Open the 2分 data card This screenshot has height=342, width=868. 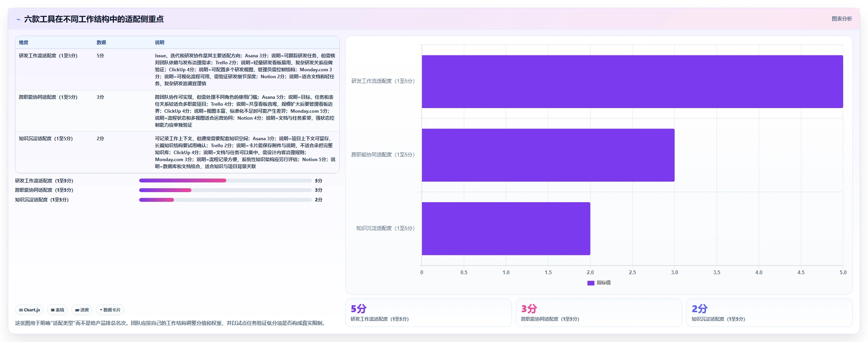coord(770,313)
